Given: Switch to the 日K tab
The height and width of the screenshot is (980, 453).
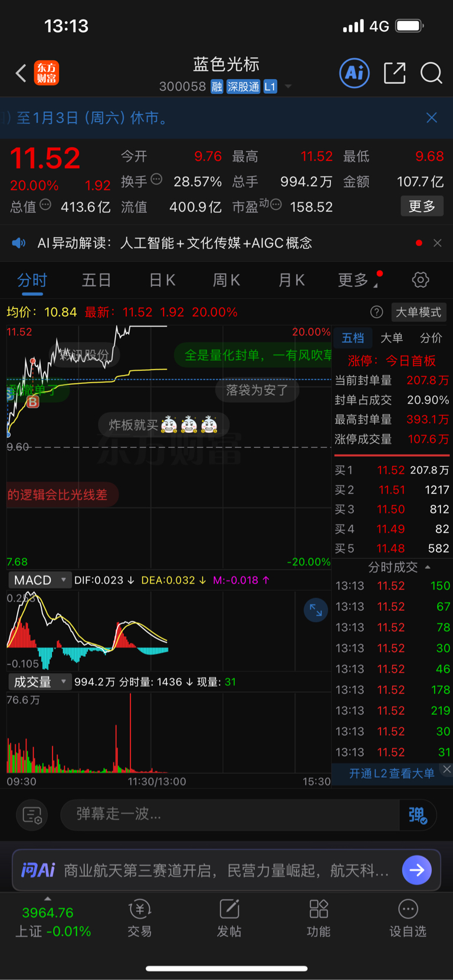Looking at the screenshot, I should [162, 279].
